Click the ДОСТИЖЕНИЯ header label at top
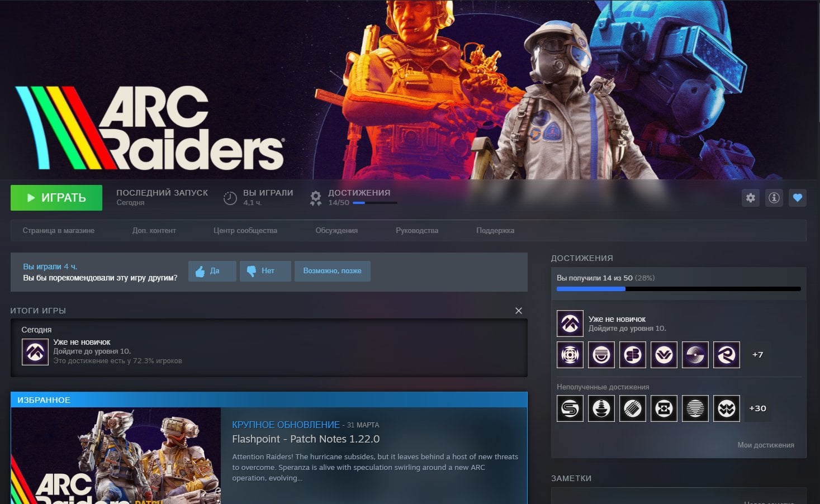Screen dimensions: 820x504 [359, 193]
